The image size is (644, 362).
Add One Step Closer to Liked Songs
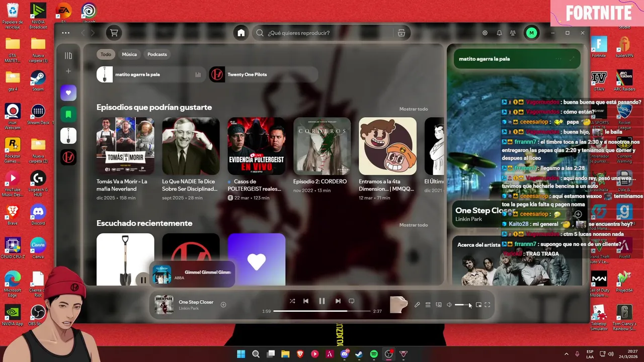coord(223,305)
